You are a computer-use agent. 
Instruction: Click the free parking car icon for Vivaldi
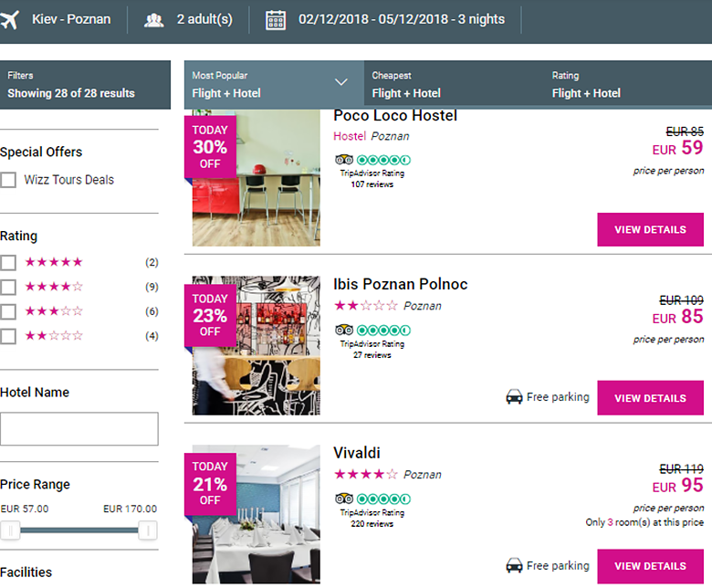[x=514, y=566]
